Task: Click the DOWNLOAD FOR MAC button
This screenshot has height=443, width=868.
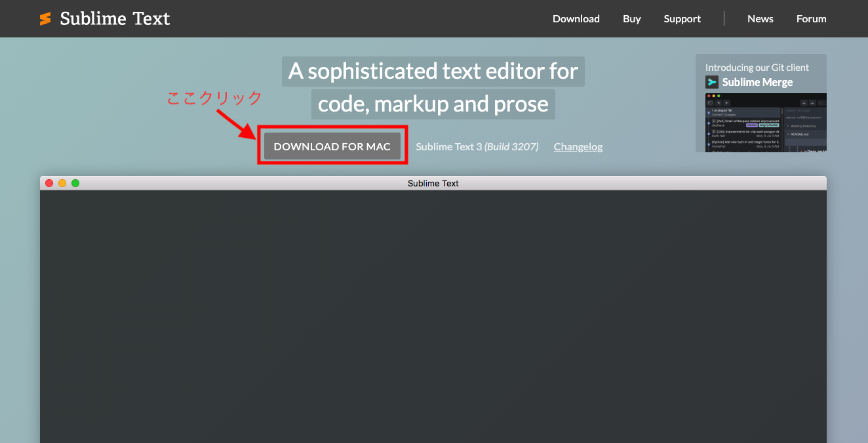Action: click(332, 146)
